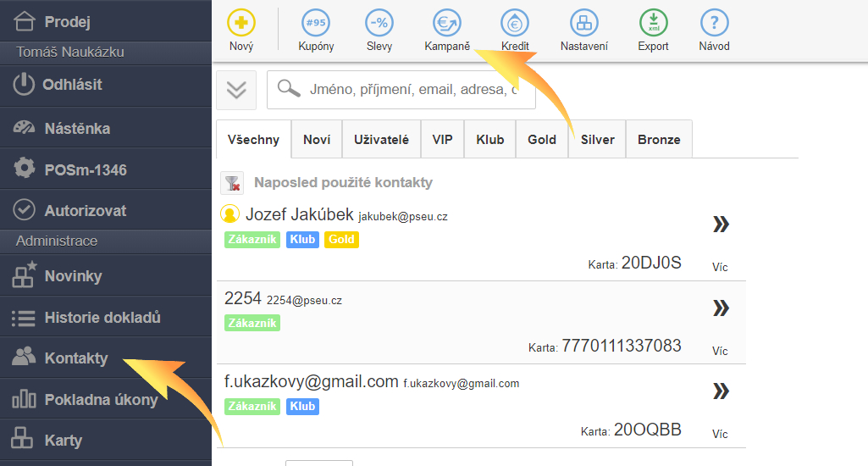The image size is (868, 466).
Task: Open Kontakty in the sidebar
Action: [x=76, y=358]
